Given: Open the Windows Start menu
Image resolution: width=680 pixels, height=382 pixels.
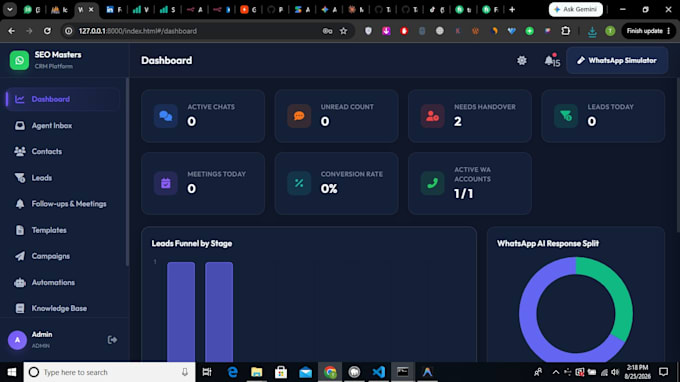Looking at the screenshot, I should click(12, 372).
